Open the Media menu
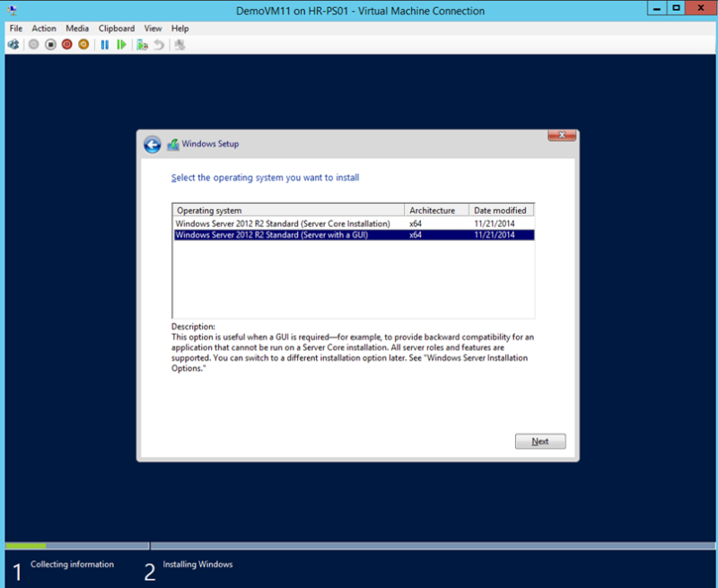Screen dimensions: 718x588 77,28
